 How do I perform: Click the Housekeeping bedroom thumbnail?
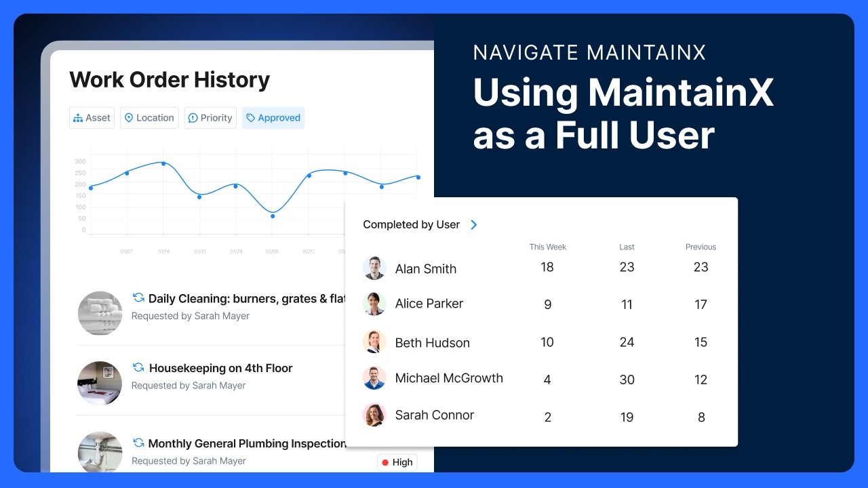coord(100,383)
